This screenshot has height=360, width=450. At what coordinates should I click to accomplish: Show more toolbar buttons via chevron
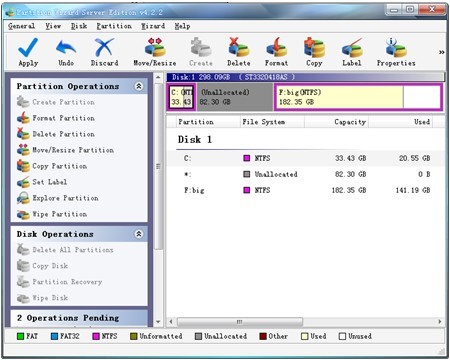coord(441,52)
